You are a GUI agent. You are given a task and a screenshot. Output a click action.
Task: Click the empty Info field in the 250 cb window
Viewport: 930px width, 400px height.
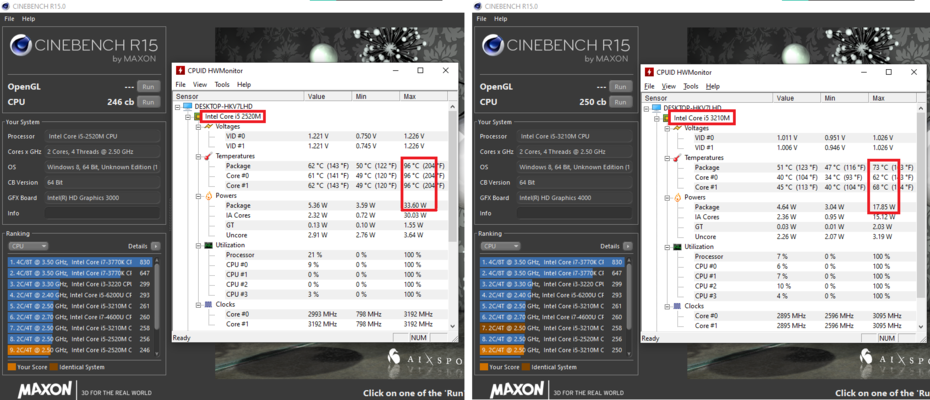click(x=574, y=212)
